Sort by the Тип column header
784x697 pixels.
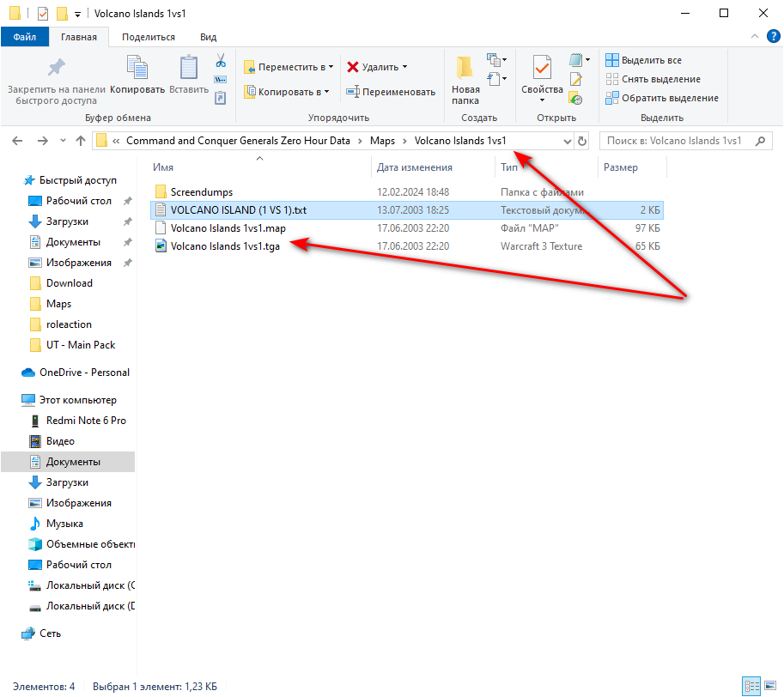point(546,167)
